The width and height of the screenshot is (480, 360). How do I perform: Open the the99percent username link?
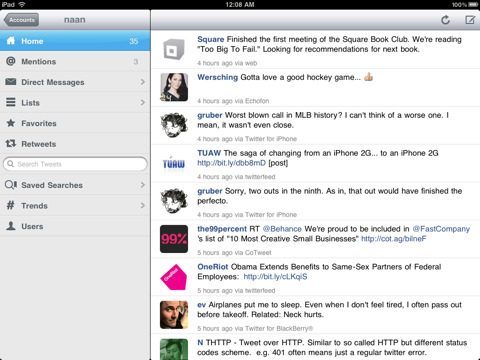(x=222, y=229)
